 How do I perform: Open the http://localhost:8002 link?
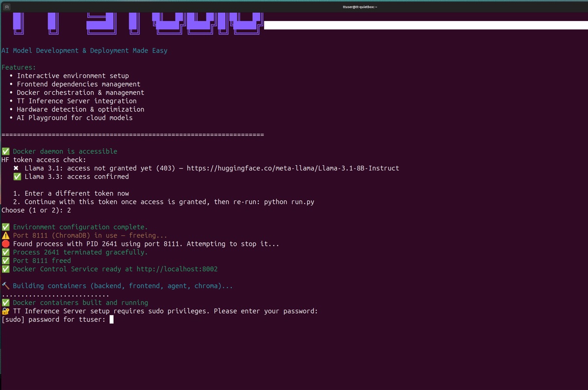[x=177, y=269]
